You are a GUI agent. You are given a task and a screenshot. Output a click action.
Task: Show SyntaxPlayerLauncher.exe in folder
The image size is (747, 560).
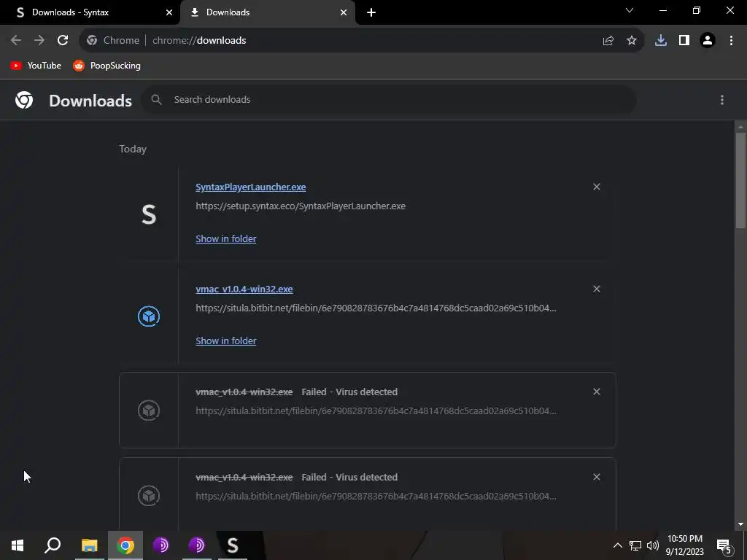[226, 238]
